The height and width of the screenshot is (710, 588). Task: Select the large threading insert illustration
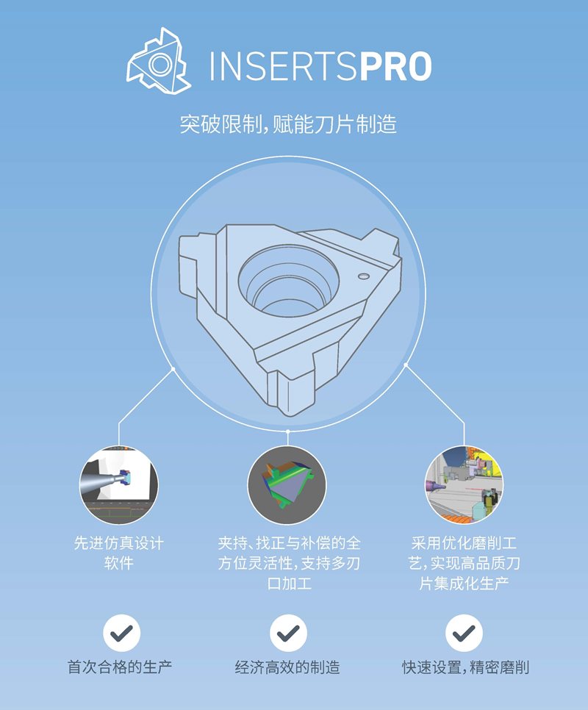tap(290, 320)
